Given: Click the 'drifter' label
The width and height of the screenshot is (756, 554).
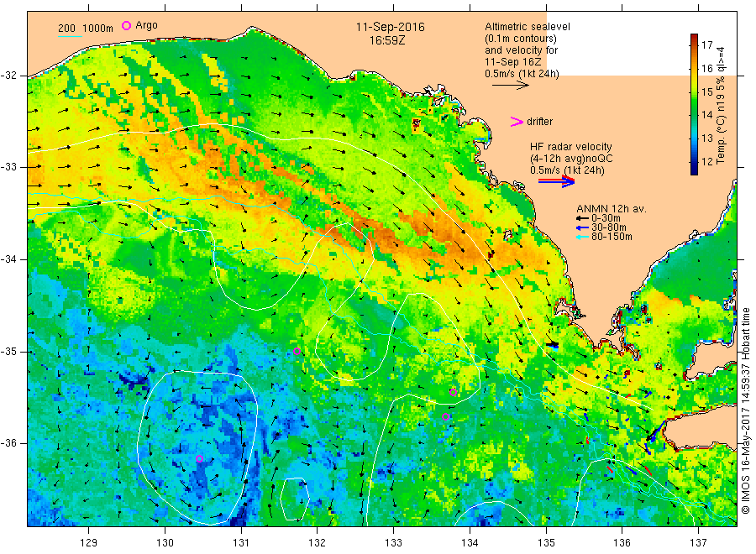Looking at the screenshot, I should point(539,122).
